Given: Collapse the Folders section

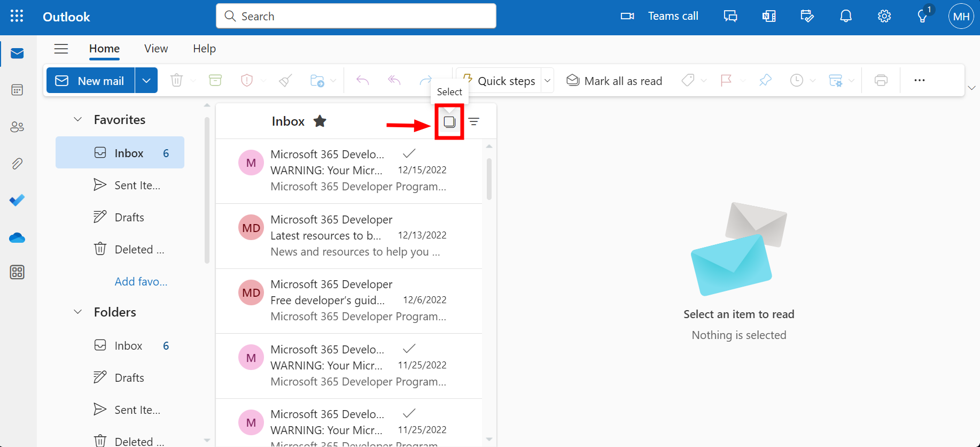Looking at the screenshot, I should click(78, 312).
